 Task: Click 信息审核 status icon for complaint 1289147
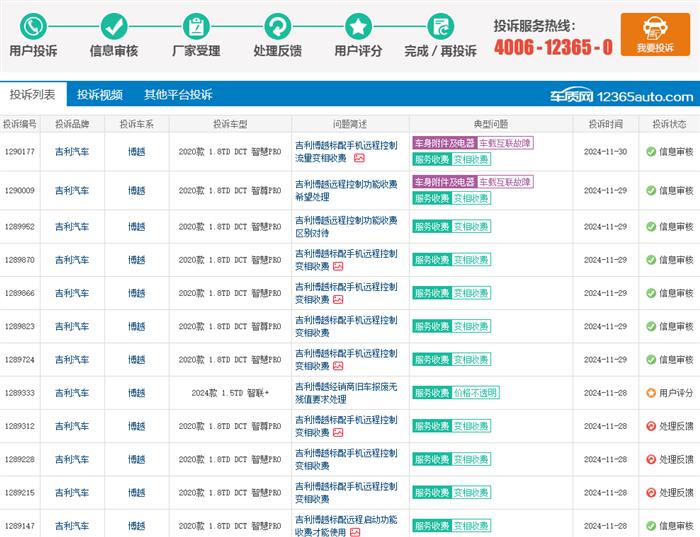click(651, 526)
